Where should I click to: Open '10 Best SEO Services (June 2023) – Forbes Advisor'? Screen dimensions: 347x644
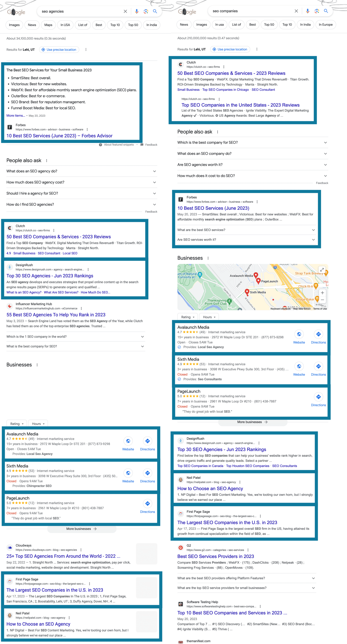click(59, 136)
